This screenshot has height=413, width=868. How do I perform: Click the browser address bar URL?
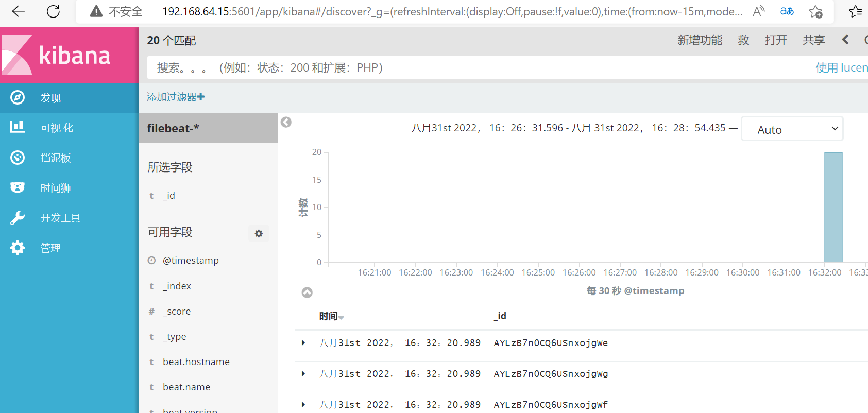452,11
